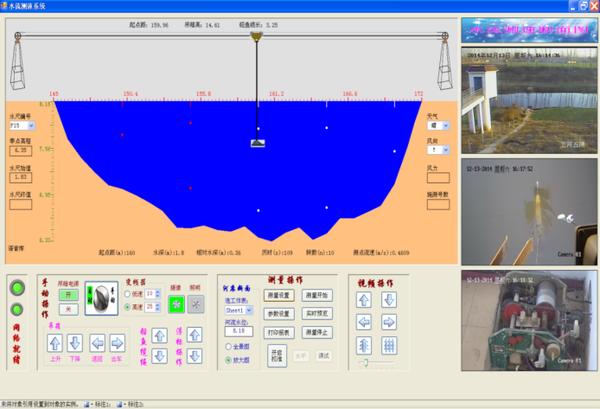Click the empty 施测号数 input box

point(438,204)
